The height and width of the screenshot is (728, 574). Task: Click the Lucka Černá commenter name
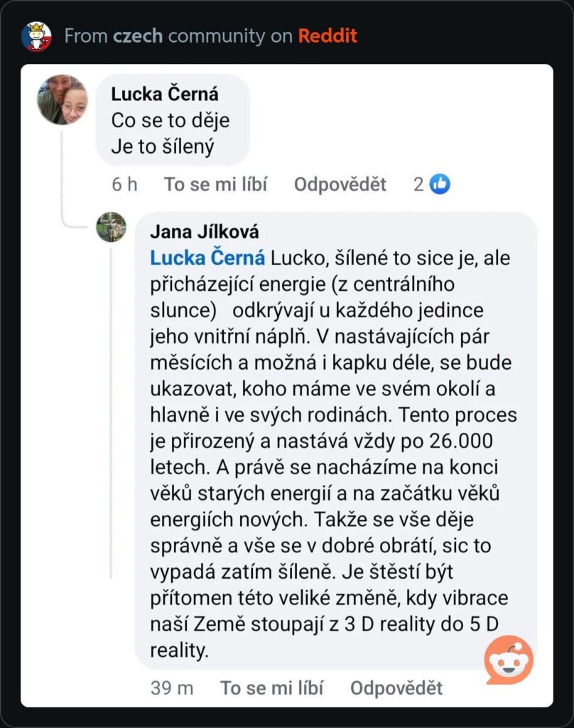click(x=165, y=94)
